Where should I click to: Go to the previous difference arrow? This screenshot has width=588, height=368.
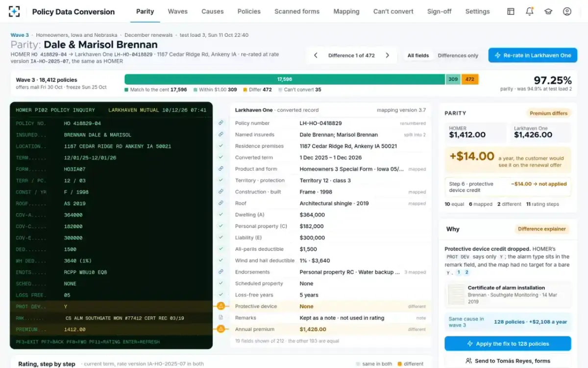point(316,55)
